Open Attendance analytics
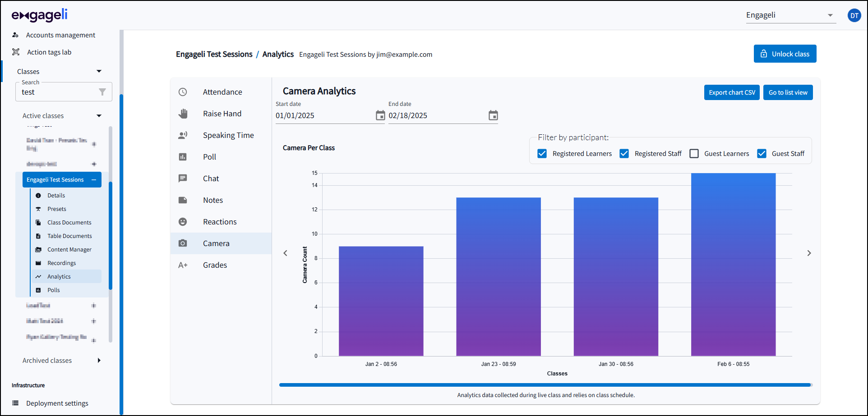Image resolution: width=868 pixels, height=416 pixels. [x=221, y=92]
